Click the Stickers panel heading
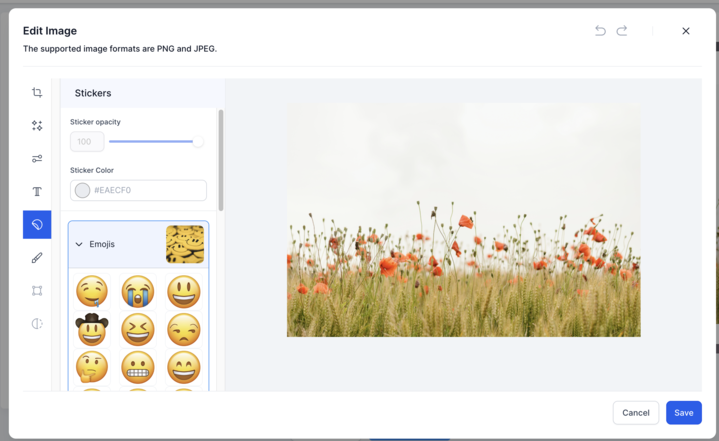This screenshot has height=441, width=719. tap(93, 93)
